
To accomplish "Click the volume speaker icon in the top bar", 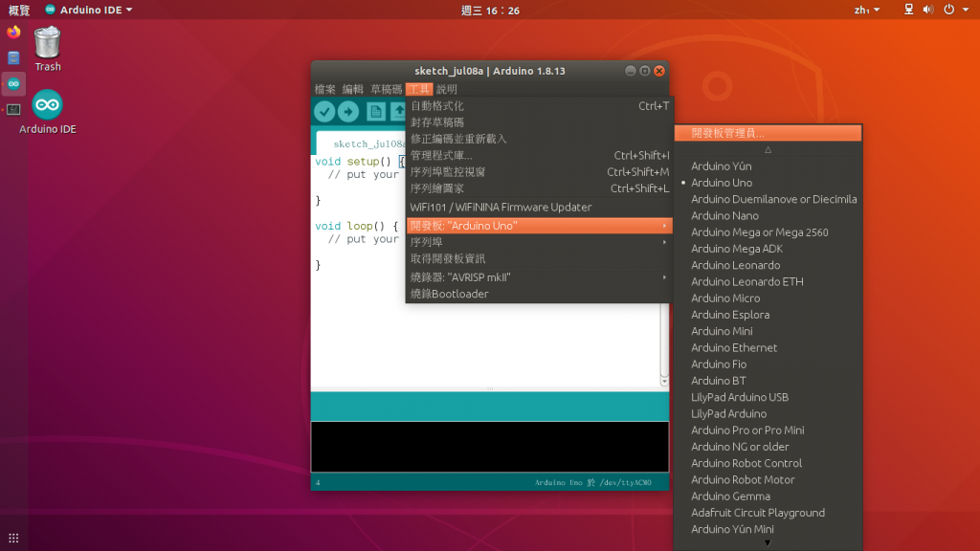I will coord(928,10).
